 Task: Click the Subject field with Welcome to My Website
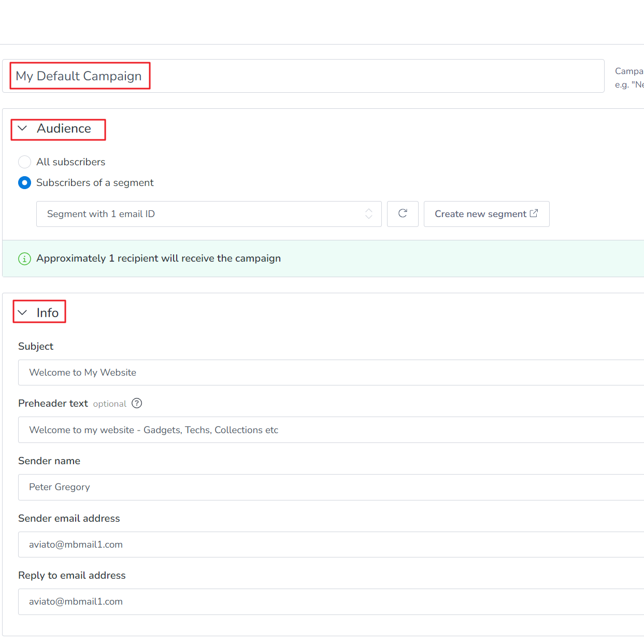[331, 373]
